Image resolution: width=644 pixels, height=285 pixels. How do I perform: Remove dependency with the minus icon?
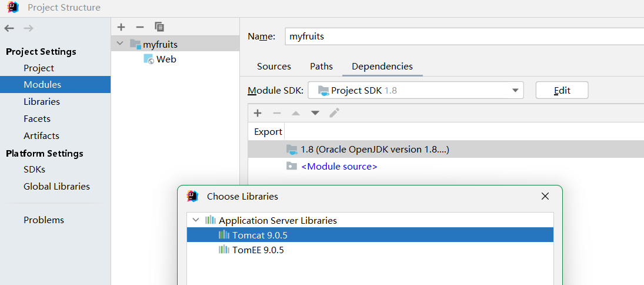[x=277, y=112]
